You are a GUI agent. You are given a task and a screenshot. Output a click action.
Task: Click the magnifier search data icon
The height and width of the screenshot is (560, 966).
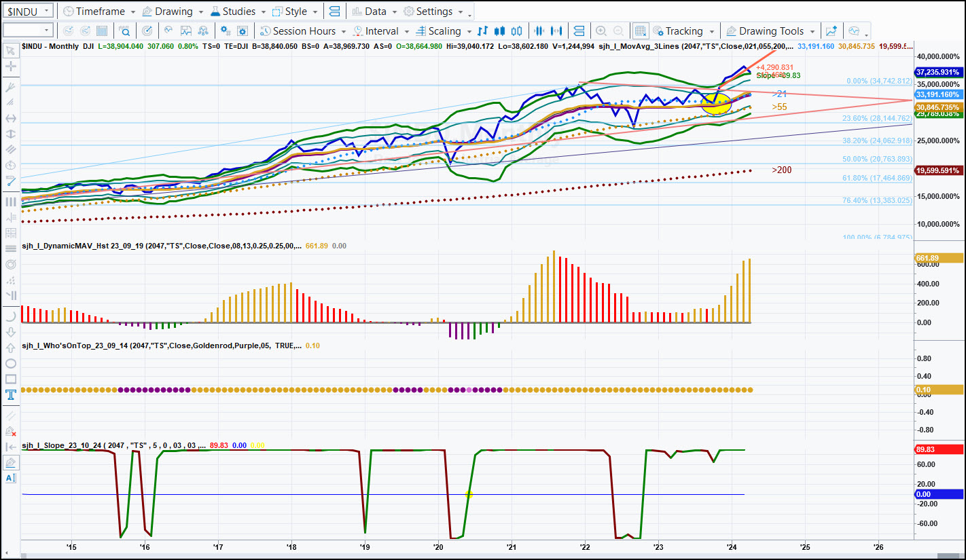125,31
